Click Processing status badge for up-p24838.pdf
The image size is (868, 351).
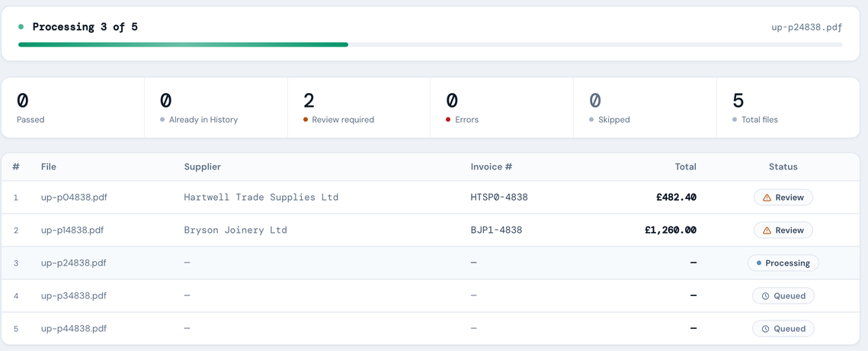(x=783, y=262)
